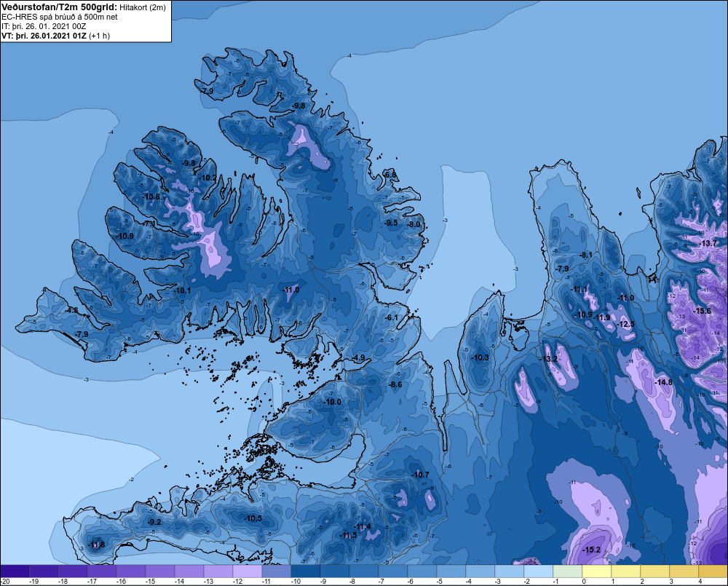This screenshot has height=586, width=728.
Task: Click the Hitakort (2m) label
Action: coord(143,7)
